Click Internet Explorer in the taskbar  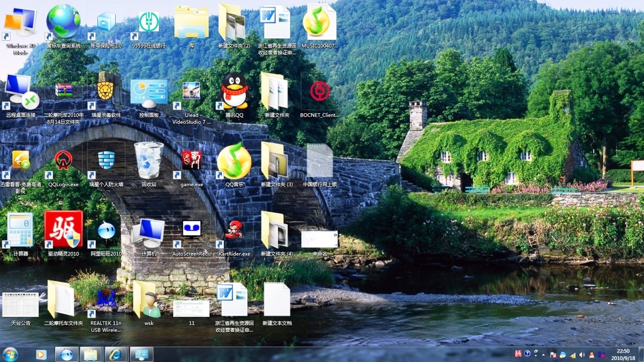116,354
